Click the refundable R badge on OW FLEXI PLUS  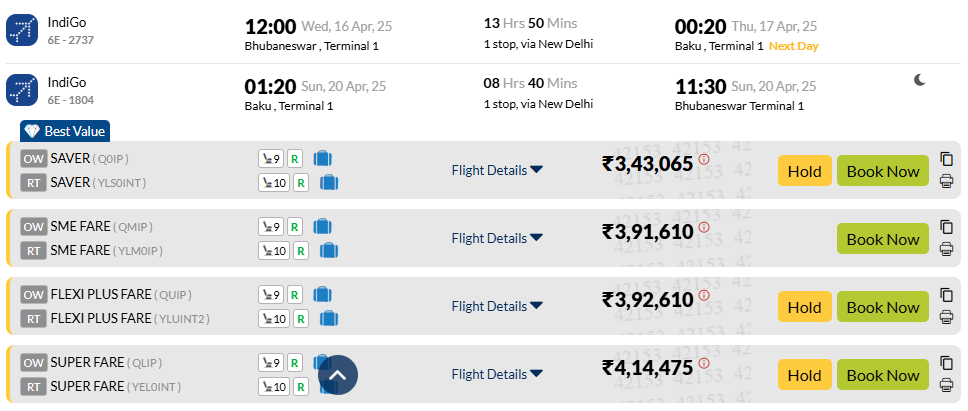click(294, 295)
